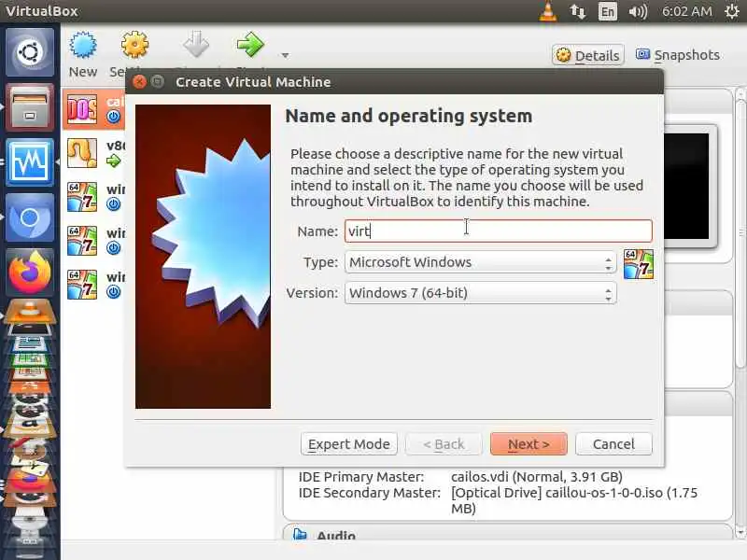The width and height of the screenshot is (747, 560).
Task: Open the session power gear menu
Action: tap(732, 11)
